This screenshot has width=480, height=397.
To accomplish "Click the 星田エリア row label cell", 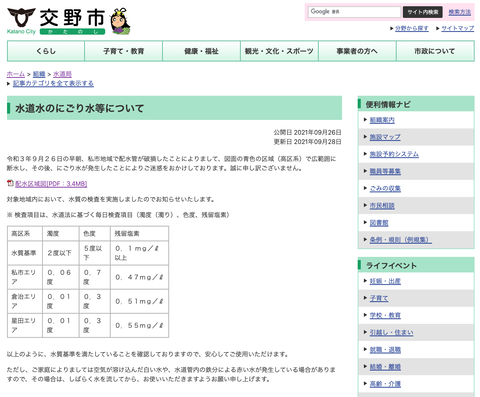I will pos(25,325).
